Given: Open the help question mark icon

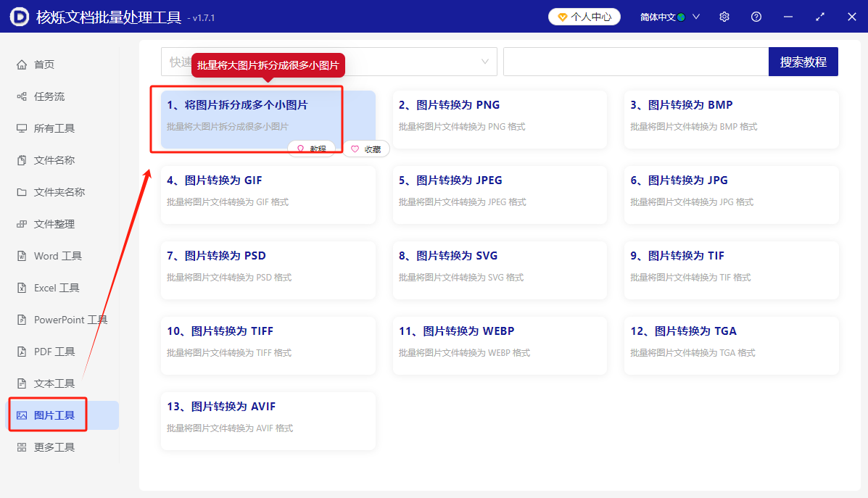Looking at the screenshot, I should 756,16.
